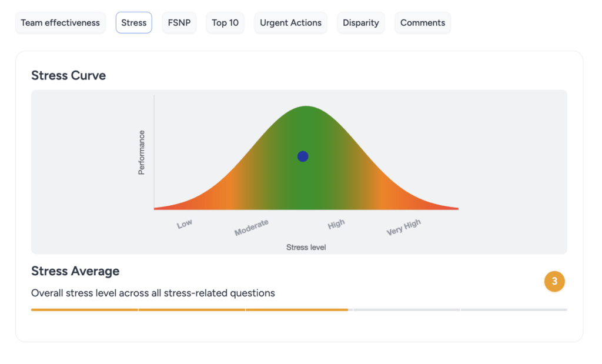Click the Stress Curve heading
602x364 pixels.
68,75
